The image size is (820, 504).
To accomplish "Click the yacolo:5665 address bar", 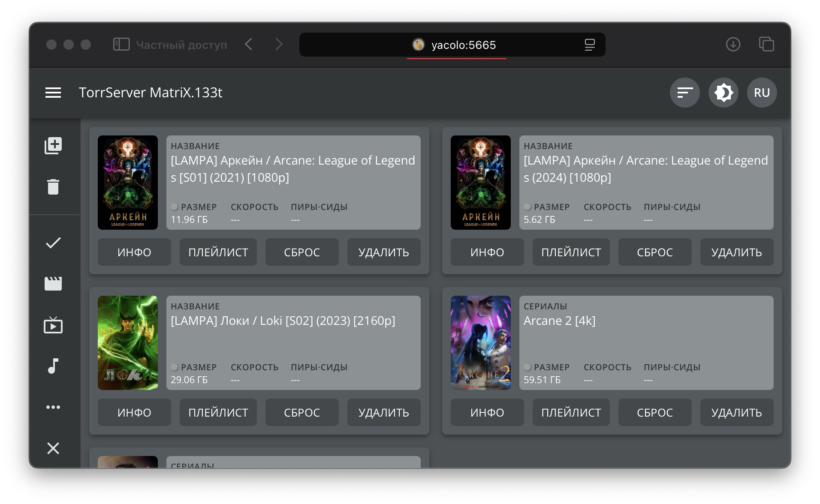I will pyautogui.click(x=463, y=45).
